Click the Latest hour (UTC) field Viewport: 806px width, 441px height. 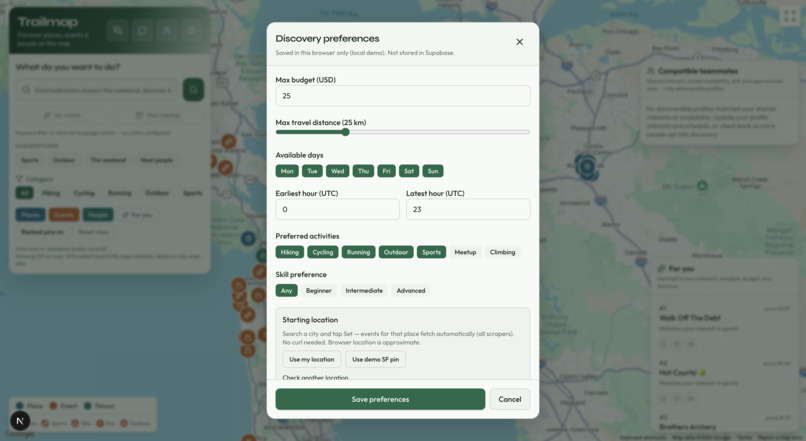point(468,209)
